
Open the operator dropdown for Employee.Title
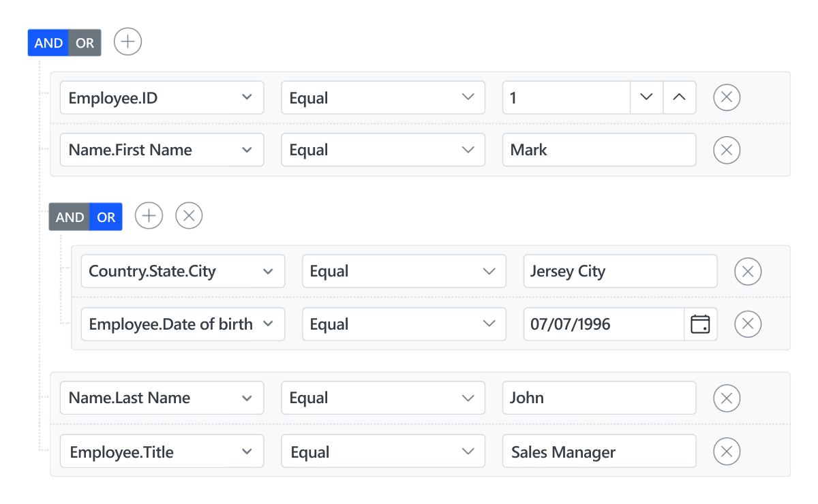click(x=468, y=451)
